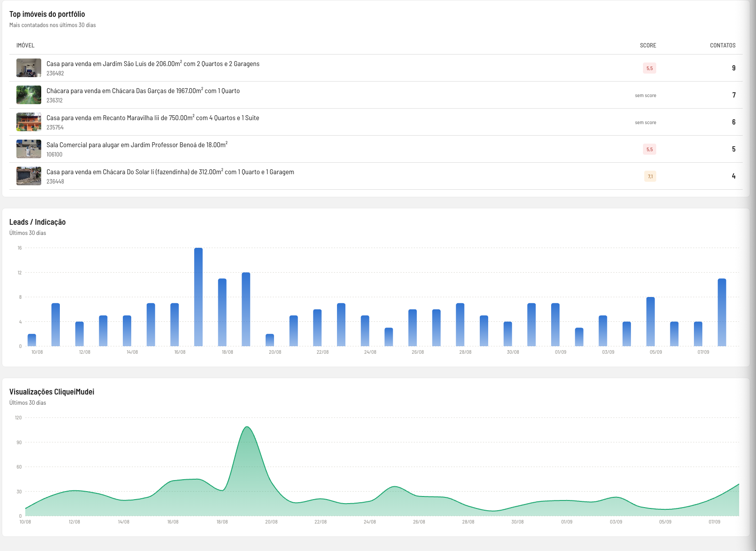Screen dimensions: 756x551
Task: Open listing 'Casa para venda em Jardim São Luís'
Action: point(153,64)
